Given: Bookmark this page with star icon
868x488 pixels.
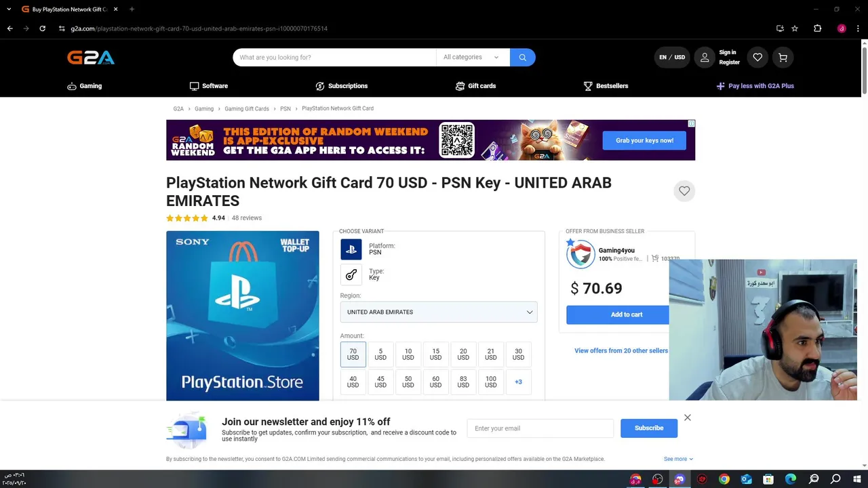Looking at the screenshot, I should [795, 28].
